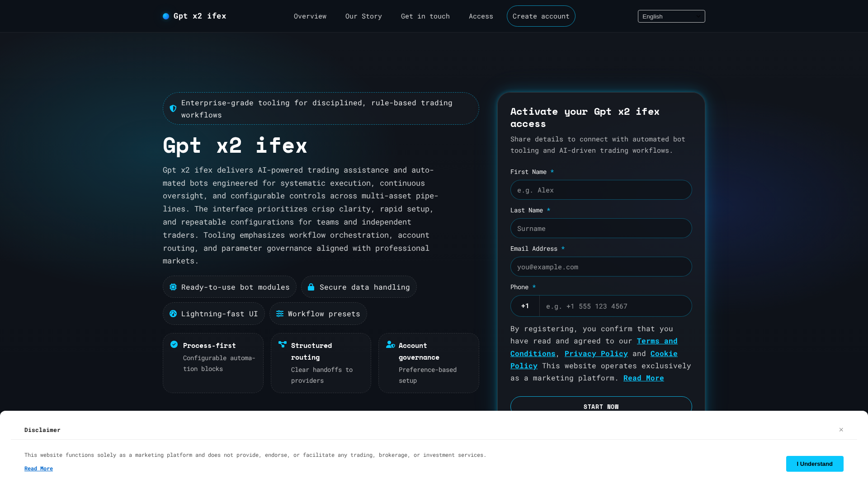The image size is (868, 488).
Task: Focus the Phone number input field
Action: pyautogui.click(x=615, y=306)
